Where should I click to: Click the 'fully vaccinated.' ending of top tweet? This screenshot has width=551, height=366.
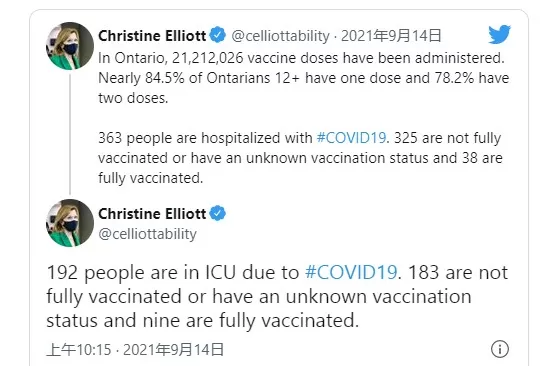click(x=151, y=178)
